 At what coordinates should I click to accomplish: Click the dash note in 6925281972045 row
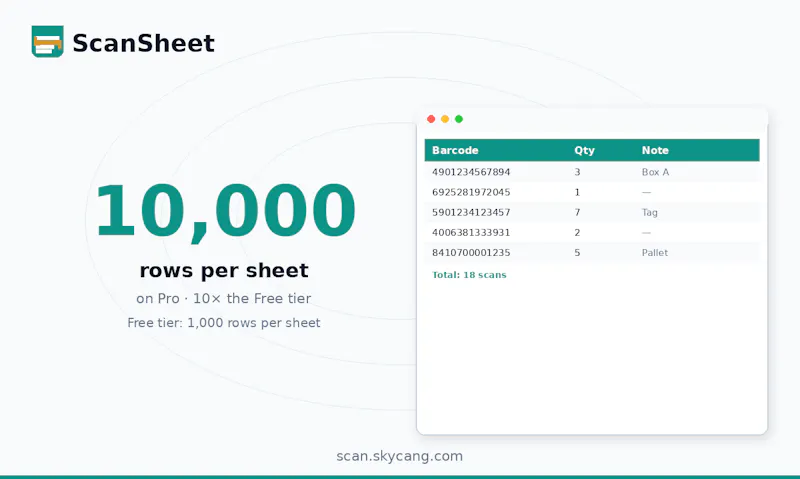(x=646, y=192)
